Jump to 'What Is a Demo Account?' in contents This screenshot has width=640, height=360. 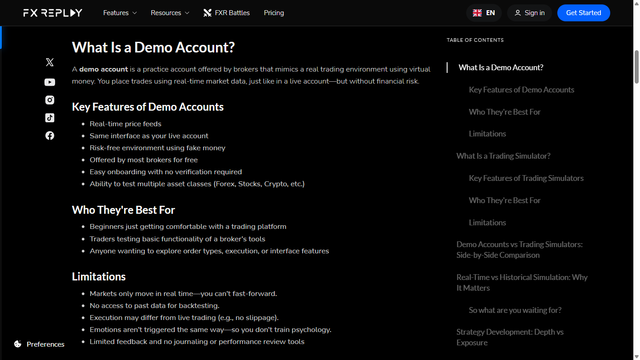501,67
